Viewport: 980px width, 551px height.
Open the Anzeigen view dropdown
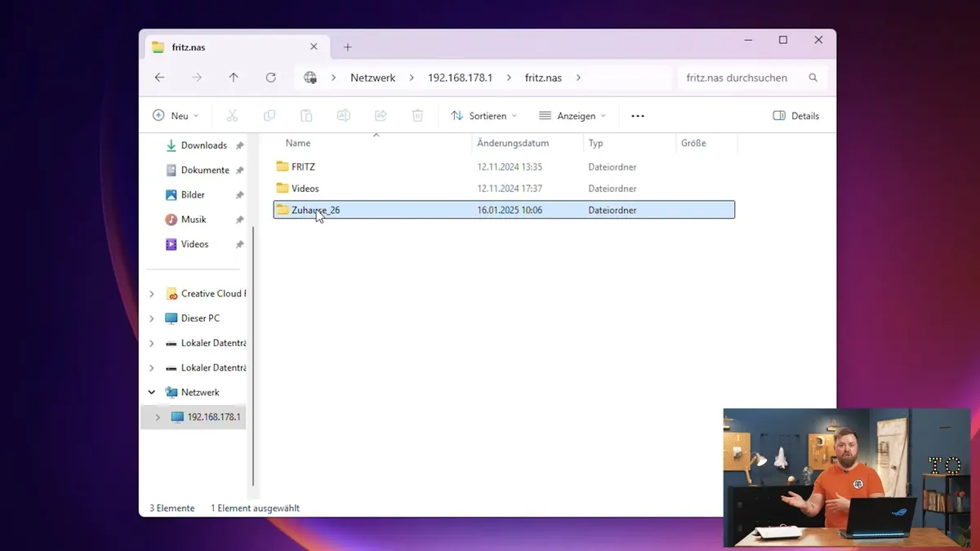click(572, 116)
